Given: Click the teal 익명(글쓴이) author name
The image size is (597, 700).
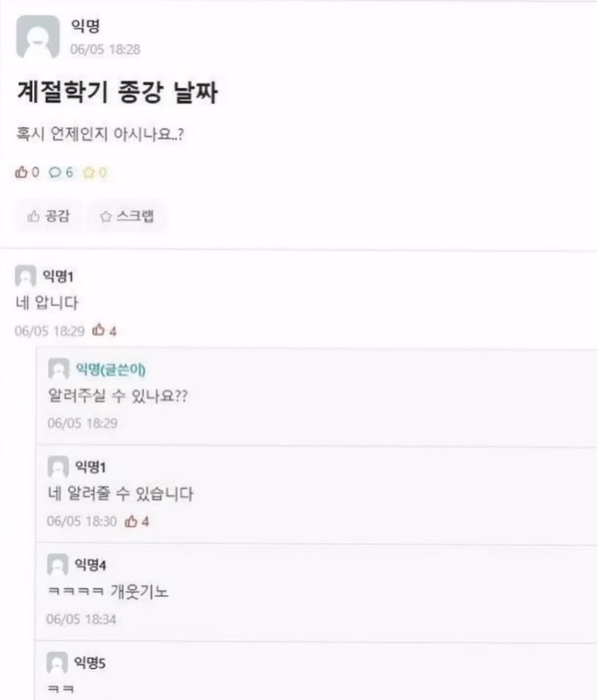Looking at the screenshot, I should 110,370.
